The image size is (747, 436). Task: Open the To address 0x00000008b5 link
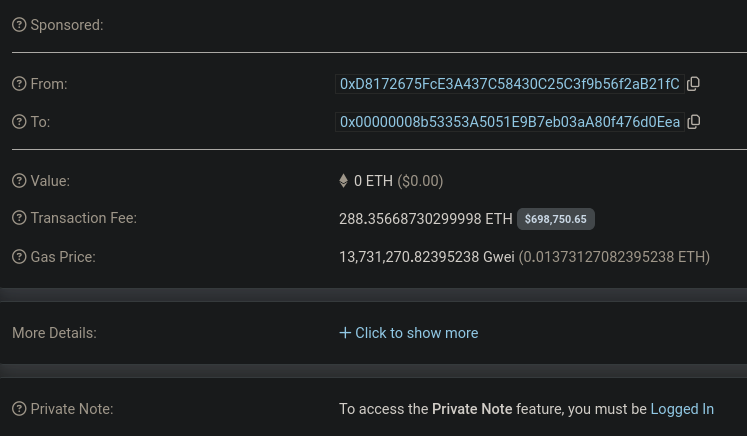510,122
